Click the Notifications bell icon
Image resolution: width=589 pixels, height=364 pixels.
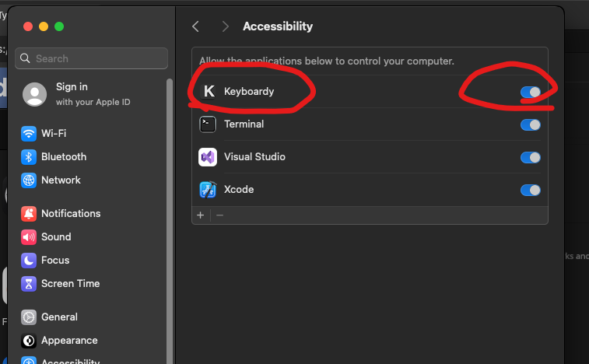29,214
